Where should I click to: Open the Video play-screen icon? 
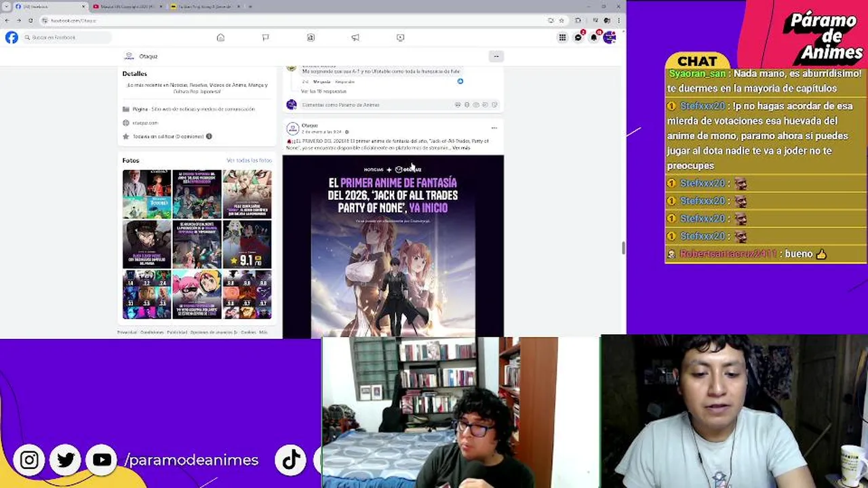pos(400,37)
